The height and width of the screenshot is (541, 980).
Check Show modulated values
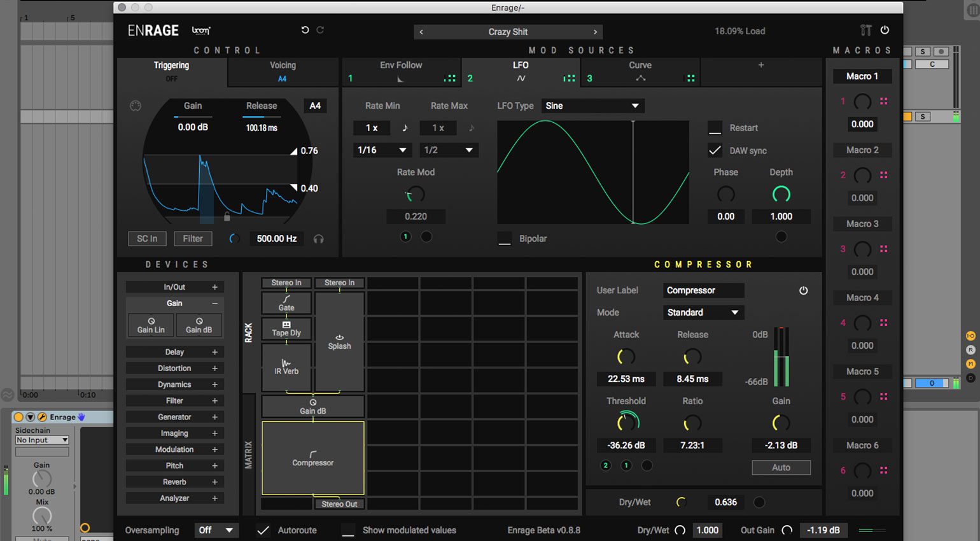(x=347, y=530)
